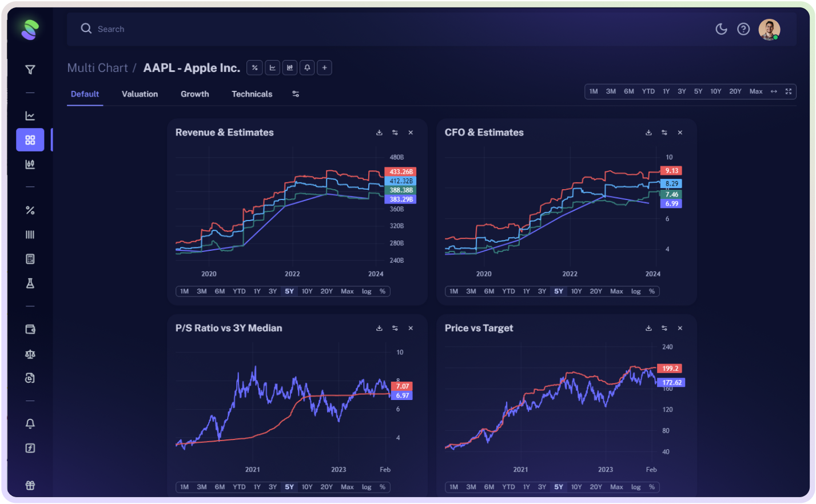
Task: Click the flask lab icon in sidebar
Action: (30, 283)
